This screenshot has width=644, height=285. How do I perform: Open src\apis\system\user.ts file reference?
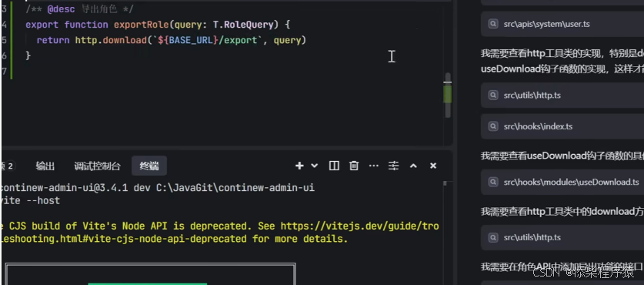pos(562,24)
